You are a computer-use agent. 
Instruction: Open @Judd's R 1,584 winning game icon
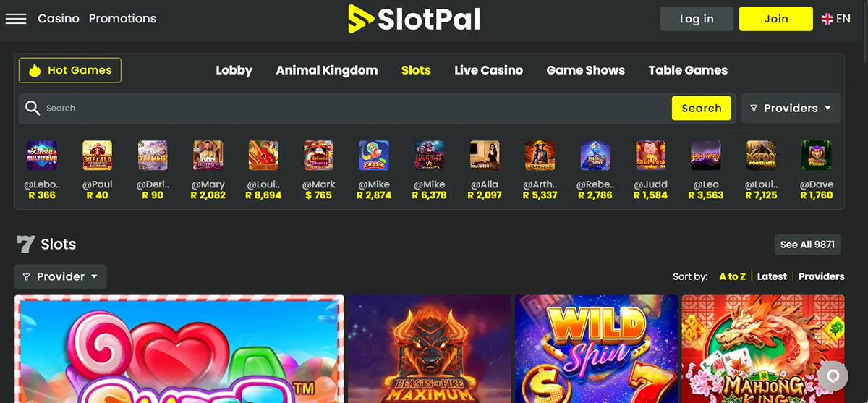click(x=650, y=156)
